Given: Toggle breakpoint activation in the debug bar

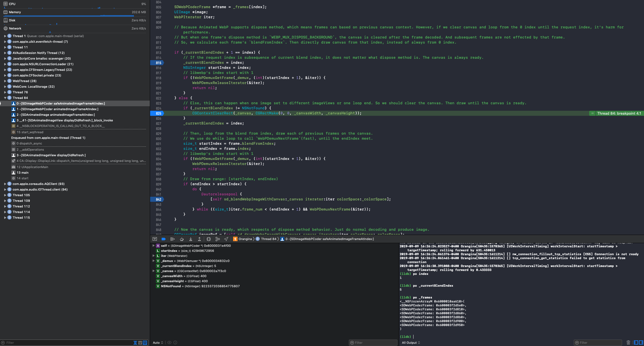Looking at the screenshot, I should (x=164, y=239).
